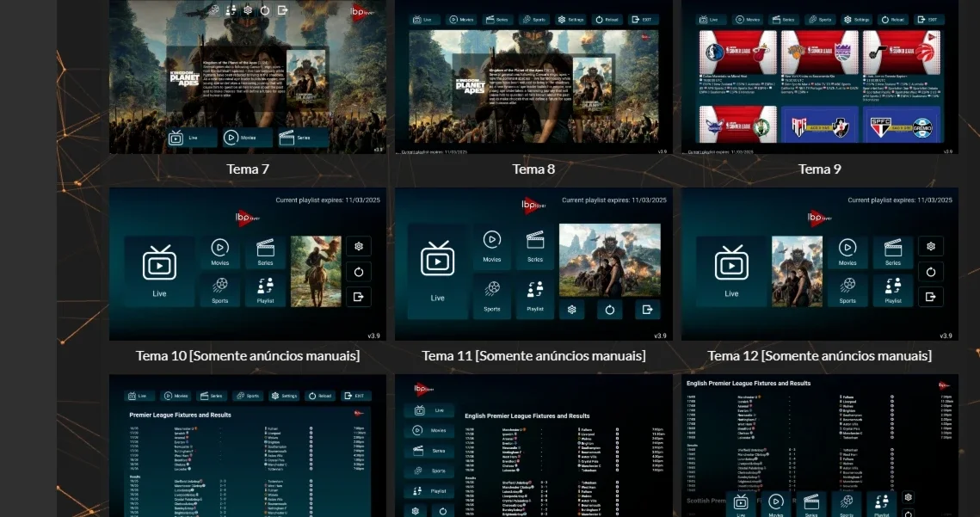
Task: Click the Live TV icon in Tema 10
Action: [159, 262]
